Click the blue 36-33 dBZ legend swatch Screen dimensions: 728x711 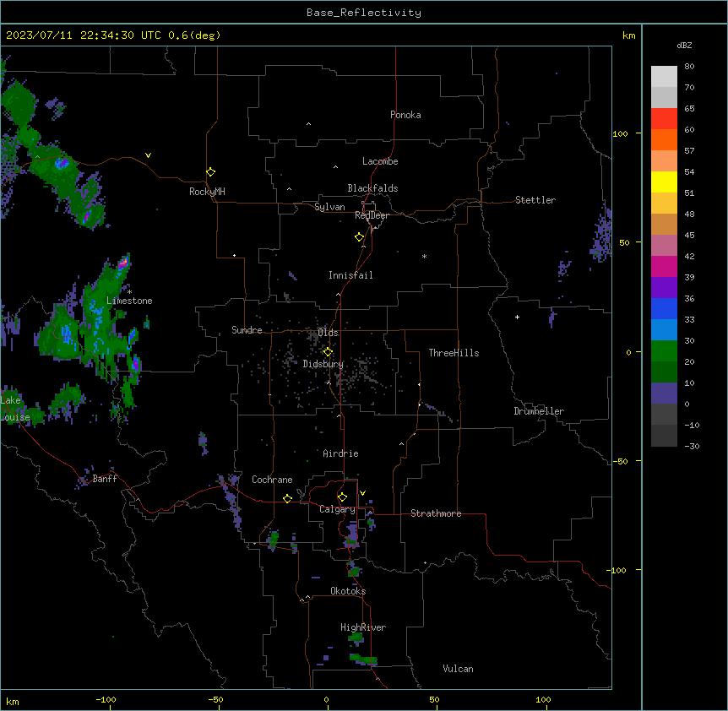(664, 308)
